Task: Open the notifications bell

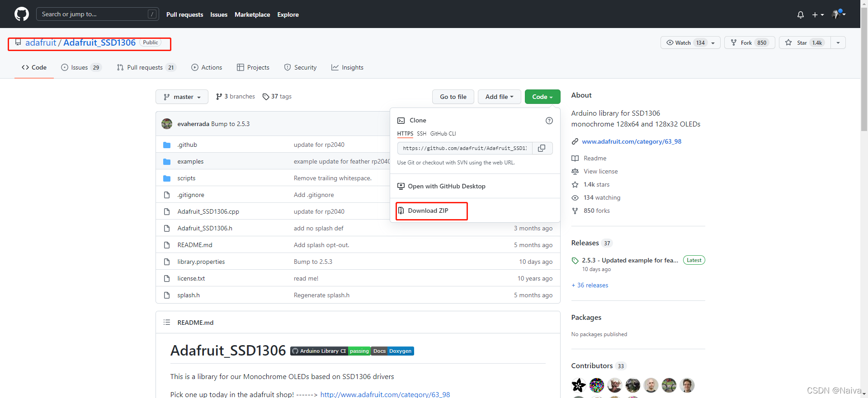Action: click(800, 14)
